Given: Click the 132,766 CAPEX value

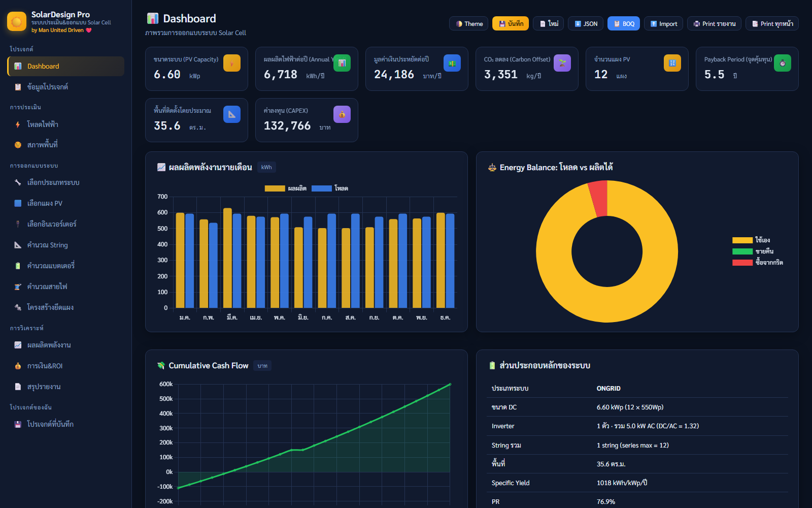Looking at the screenshot, I should click(x=287, y=126).
